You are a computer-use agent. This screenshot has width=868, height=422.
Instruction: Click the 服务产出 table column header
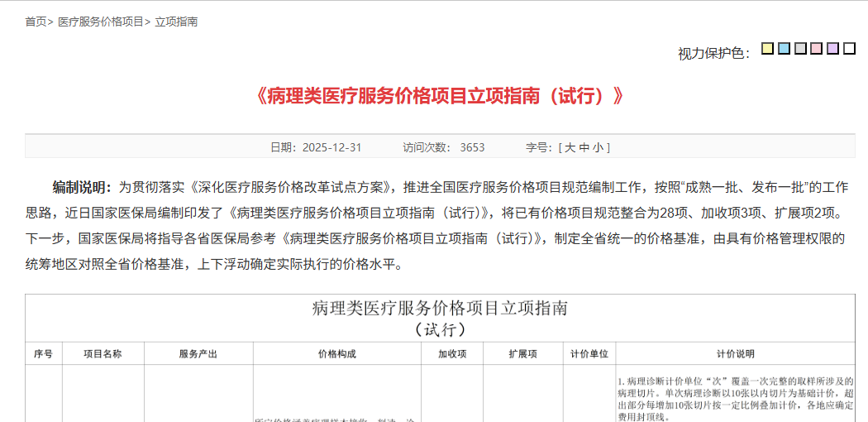(198, 353)
